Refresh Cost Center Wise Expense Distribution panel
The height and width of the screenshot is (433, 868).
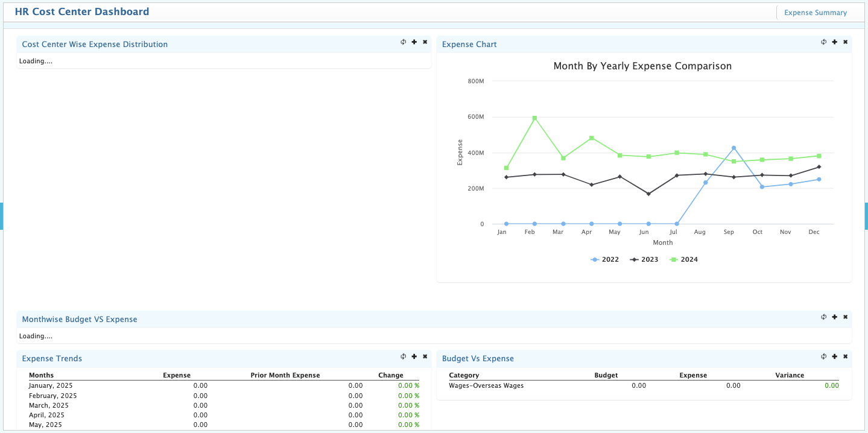point(402,42)
